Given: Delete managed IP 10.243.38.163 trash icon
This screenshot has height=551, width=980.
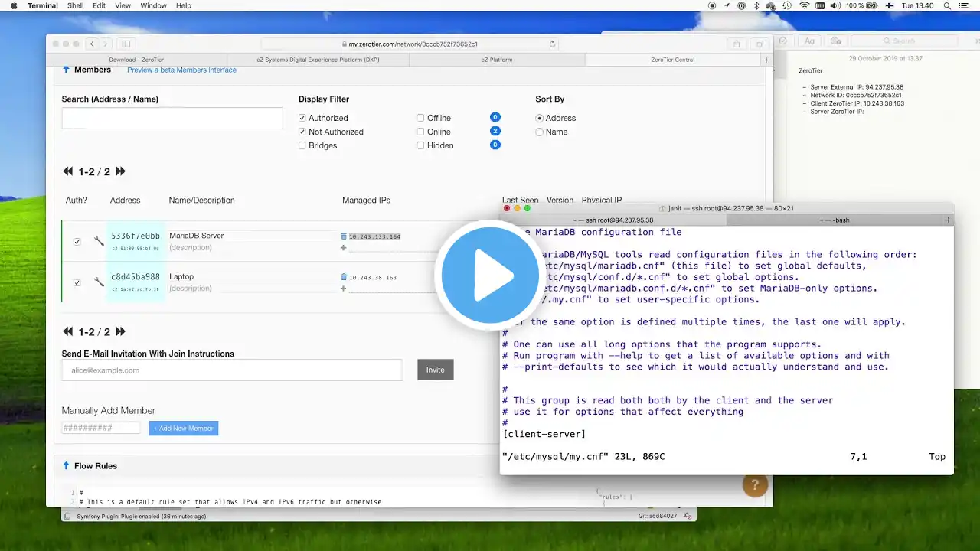Looking at the screenshot, I should (x=344, y=277).
